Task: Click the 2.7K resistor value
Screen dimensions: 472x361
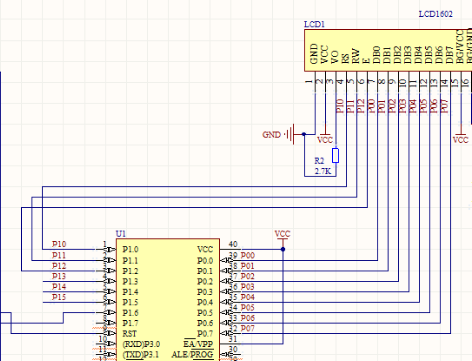Action: pos(323,171)
